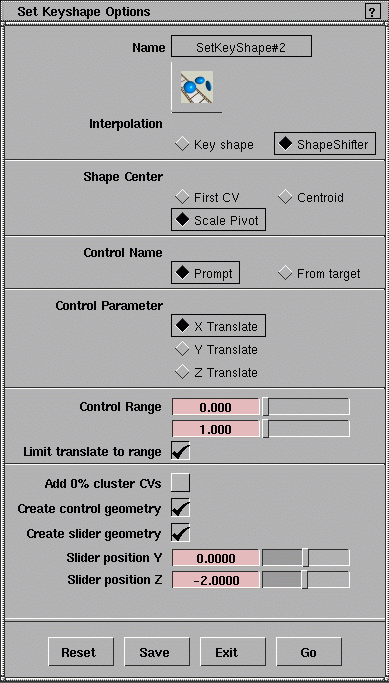Choose ShapeShifter interpolation
Image resolution: width=389 pixels, height=683 pixels.
click(325, 144)
